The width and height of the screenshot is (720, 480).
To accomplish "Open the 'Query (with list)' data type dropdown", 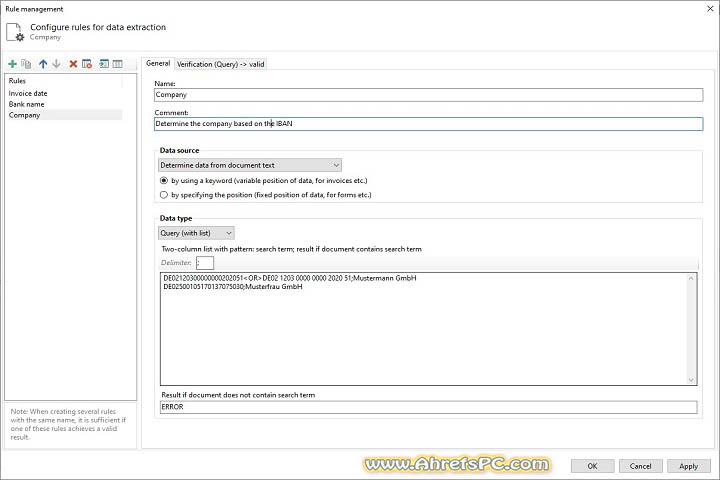I will click(x=196, y=233).
